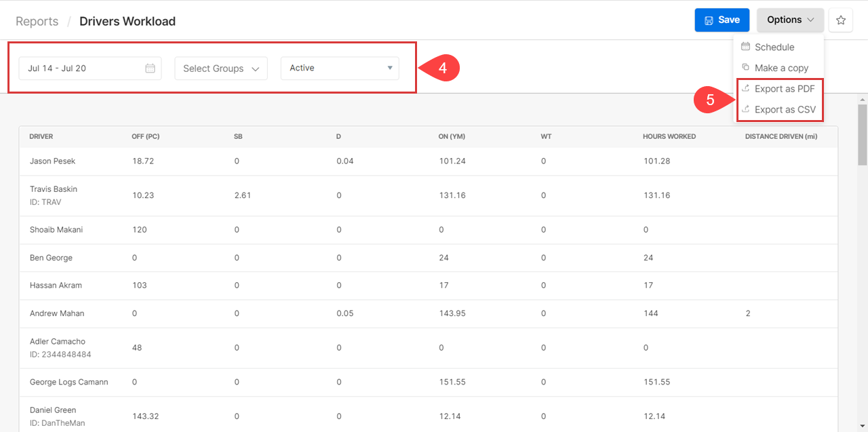868x432 pixels.
Task: Click the calendar icon in date field
Action: tap(150, 68)
